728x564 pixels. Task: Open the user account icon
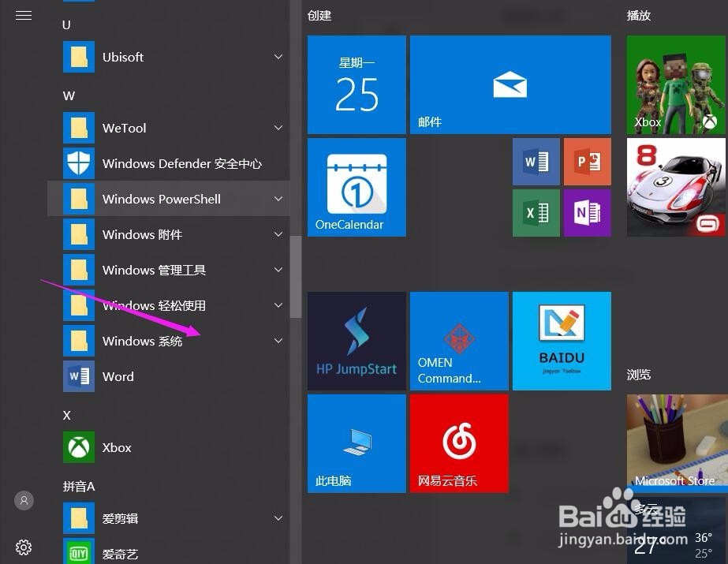point(24,500)
